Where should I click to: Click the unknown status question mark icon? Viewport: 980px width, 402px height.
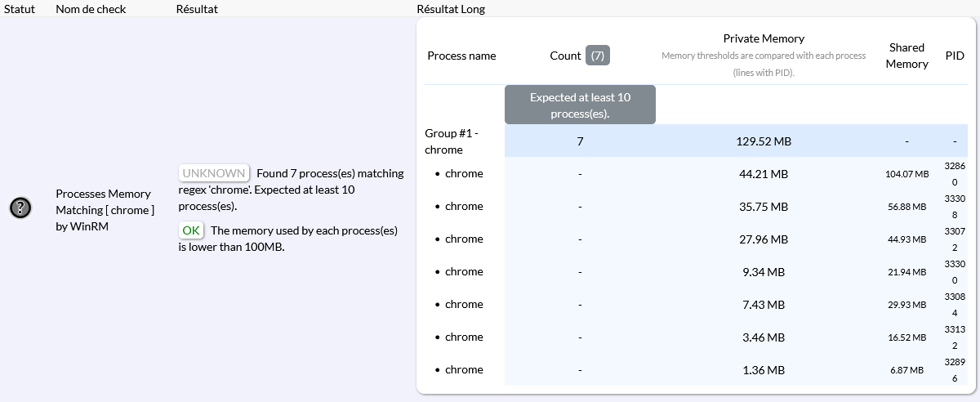click(20, 208)
